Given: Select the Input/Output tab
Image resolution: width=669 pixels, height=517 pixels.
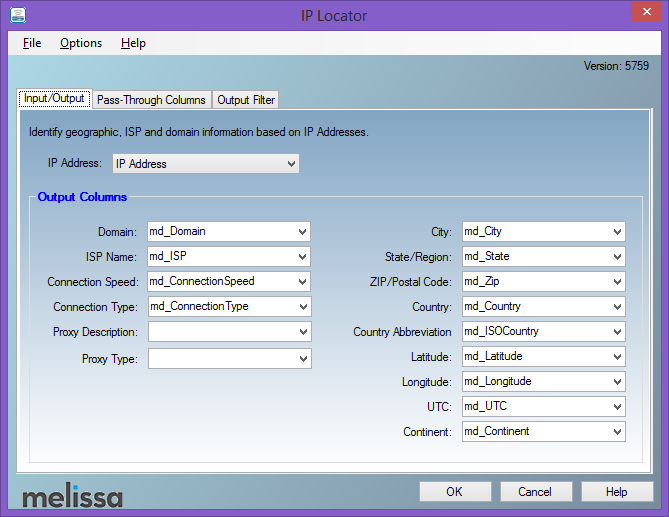Looking at the screenshot, I should click(x=54, y=99).
